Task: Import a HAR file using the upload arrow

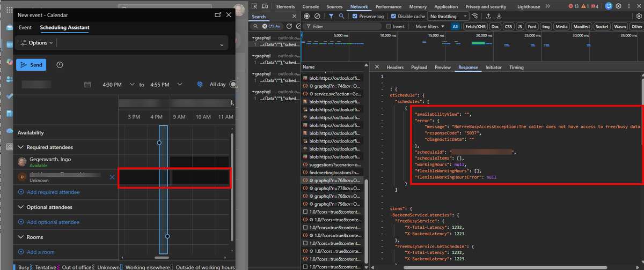Action: pyautogui.click(x=488, y=17)
